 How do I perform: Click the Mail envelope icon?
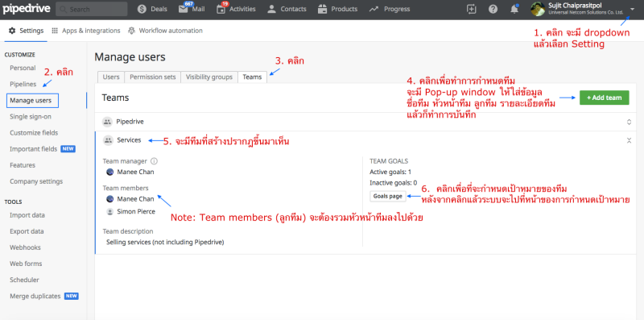pos(184,9)
